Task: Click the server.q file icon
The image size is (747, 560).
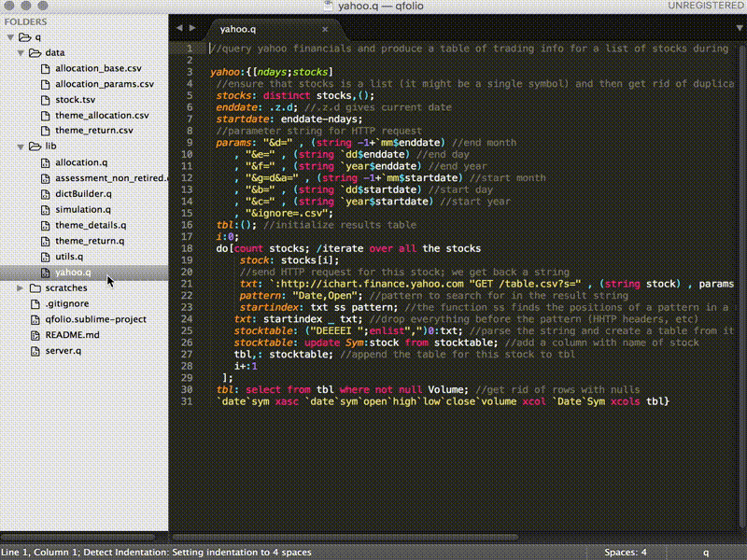Action: pyautogui.click(x=35, y=352)
